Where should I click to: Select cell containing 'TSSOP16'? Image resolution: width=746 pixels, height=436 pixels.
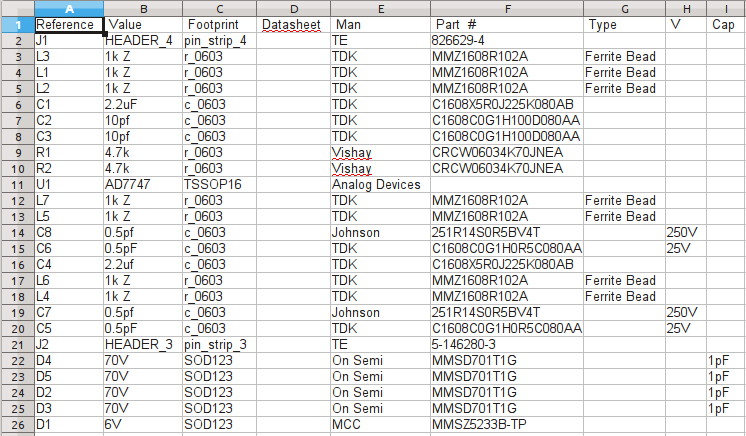tap(219, 185)
